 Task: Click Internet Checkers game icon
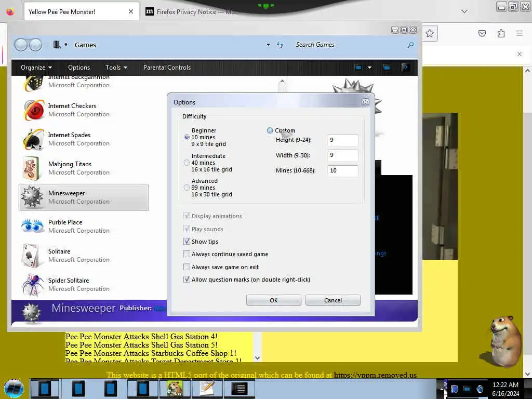click(34, 110)
